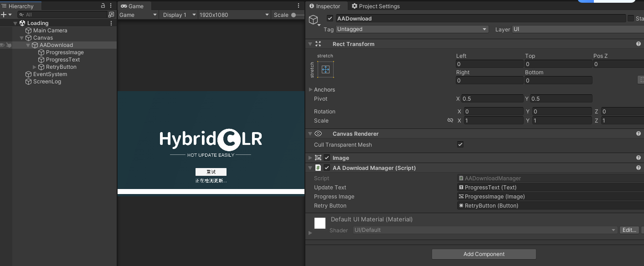
Task: Click the cube icon next to Canvas
Action: (29, 38)
